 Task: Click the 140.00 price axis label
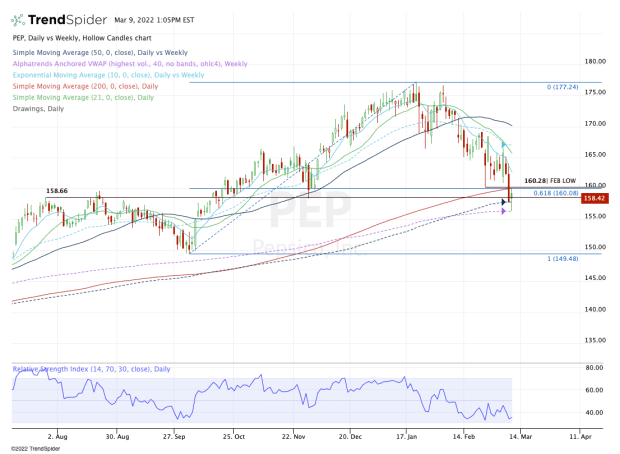(x=595, y=309)
